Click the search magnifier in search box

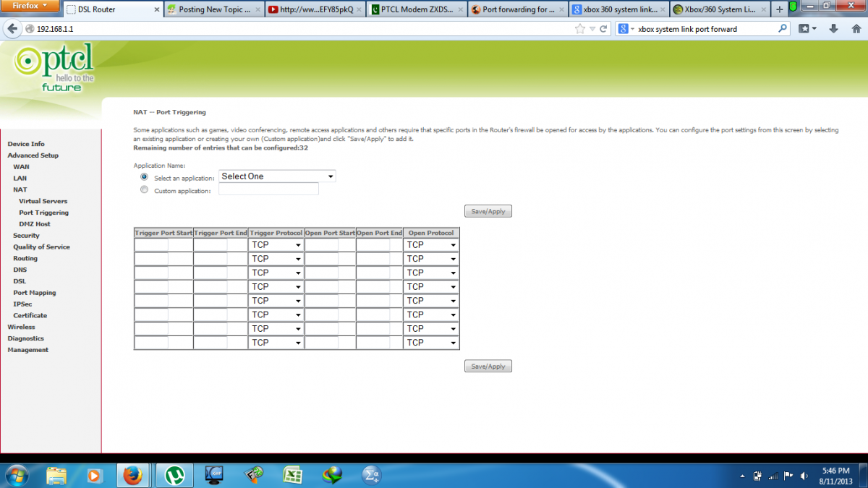(783, 29)
